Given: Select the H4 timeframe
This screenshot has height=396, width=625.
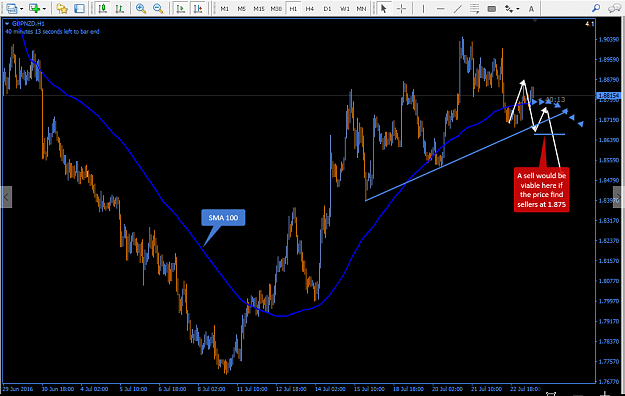Looking at the screenshot, I should 310,8.
